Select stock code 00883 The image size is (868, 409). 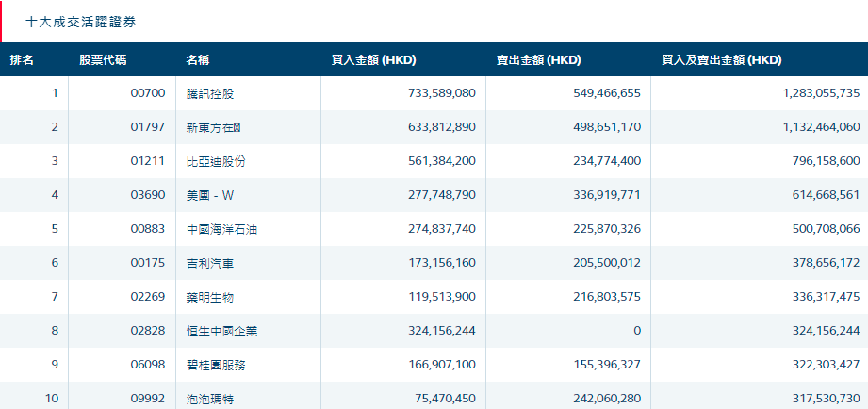pyautogui.click(x=148, y=229)
